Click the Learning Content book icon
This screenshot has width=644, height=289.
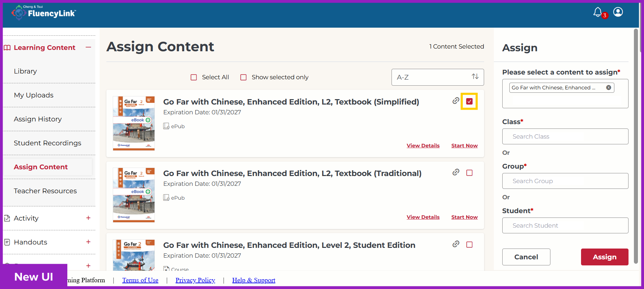(x=7, y=48)
